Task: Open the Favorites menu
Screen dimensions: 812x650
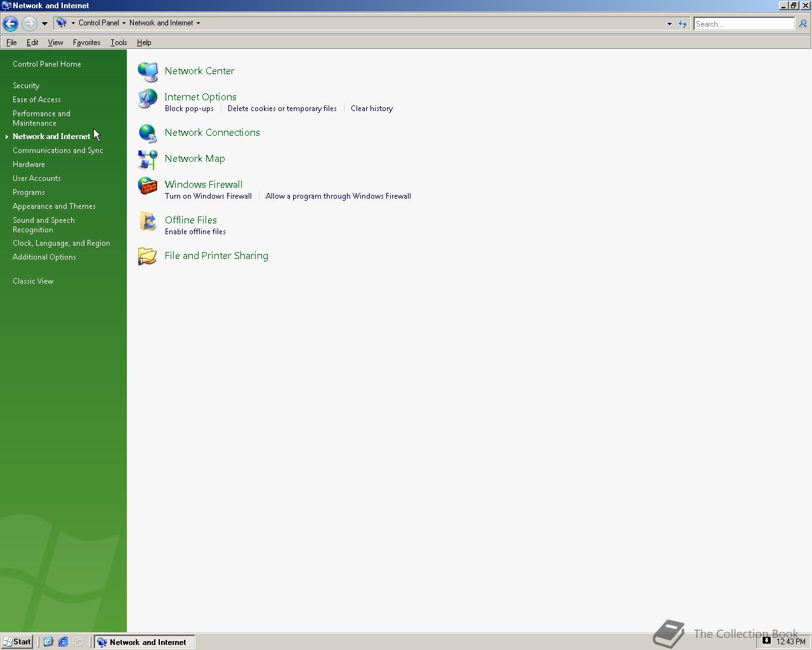Action: pyautogui.click(x=86, y=43)
